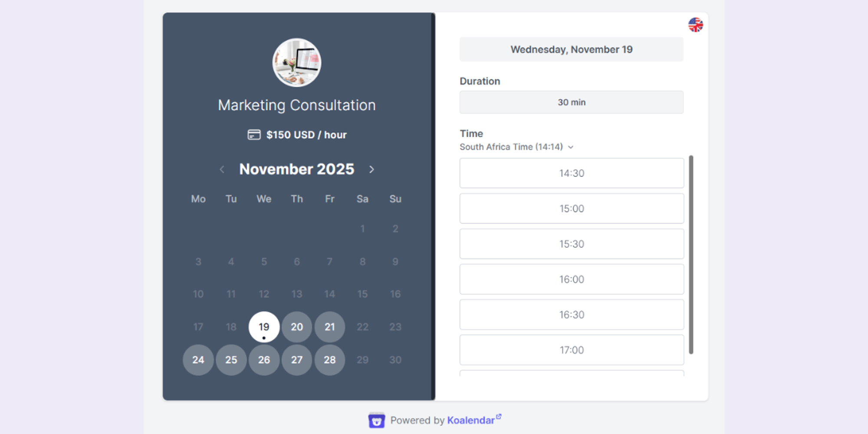
Task: Choose the 17:00 time slot
Action: click(571, 350)
